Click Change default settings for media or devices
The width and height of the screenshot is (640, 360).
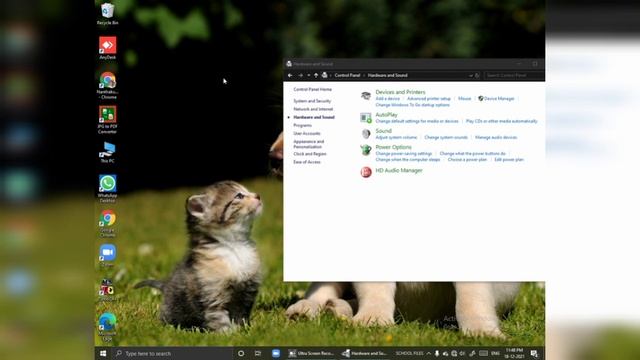417,121
